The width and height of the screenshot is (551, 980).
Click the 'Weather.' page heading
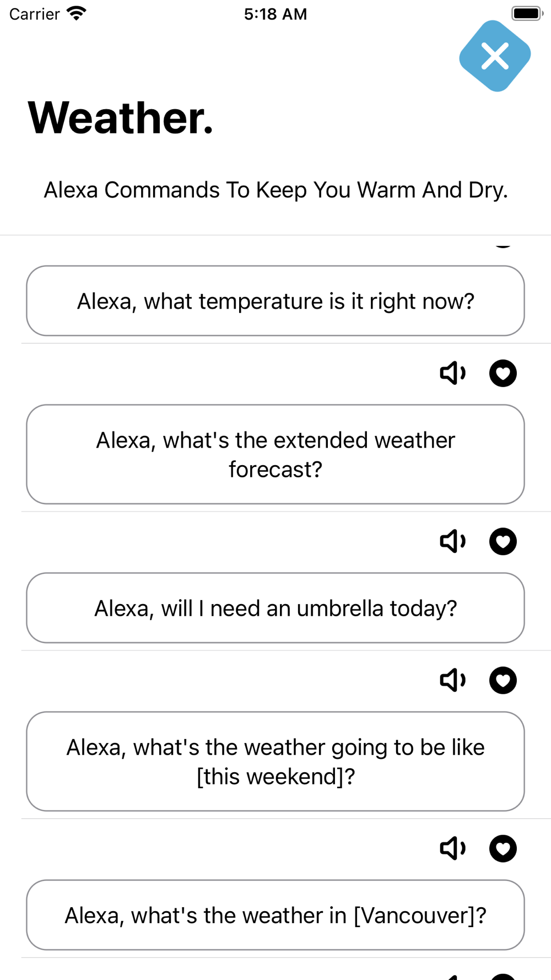tap(120, 118)
